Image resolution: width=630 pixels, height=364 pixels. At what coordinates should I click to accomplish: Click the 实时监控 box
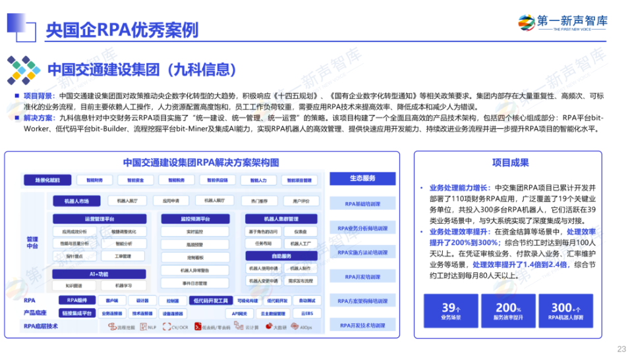click(195, 232)
